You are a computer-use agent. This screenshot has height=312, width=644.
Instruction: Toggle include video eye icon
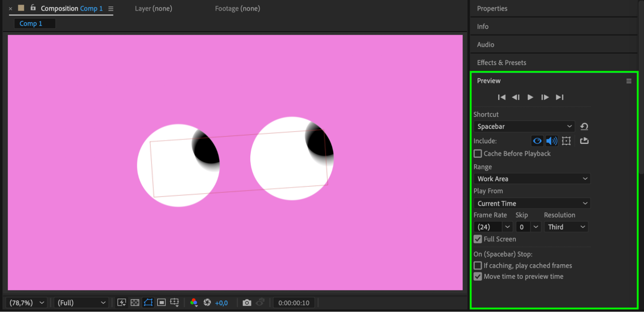tap(537, 141)
